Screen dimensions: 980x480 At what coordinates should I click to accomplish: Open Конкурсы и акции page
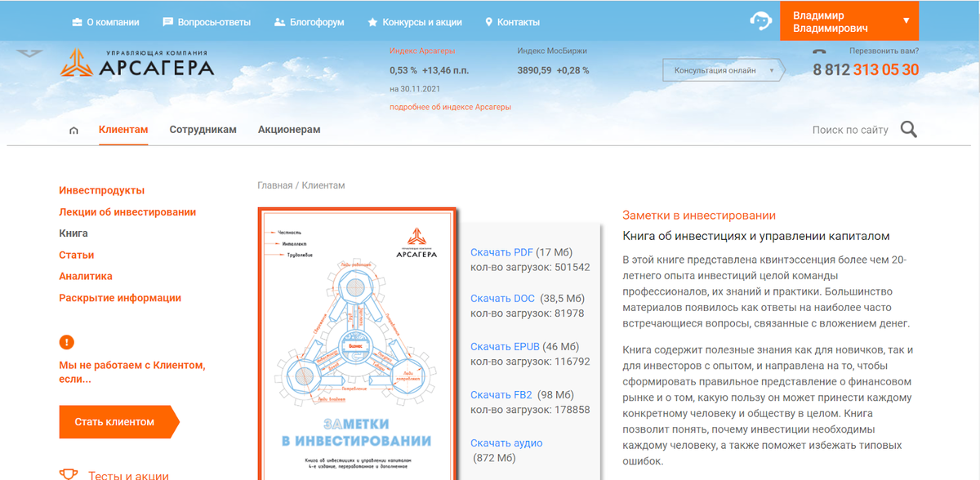(x=422, y=22)
